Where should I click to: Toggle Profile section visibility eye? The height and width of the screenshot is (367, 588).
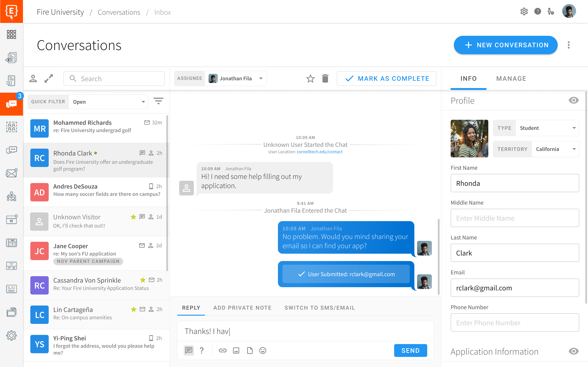574,100
